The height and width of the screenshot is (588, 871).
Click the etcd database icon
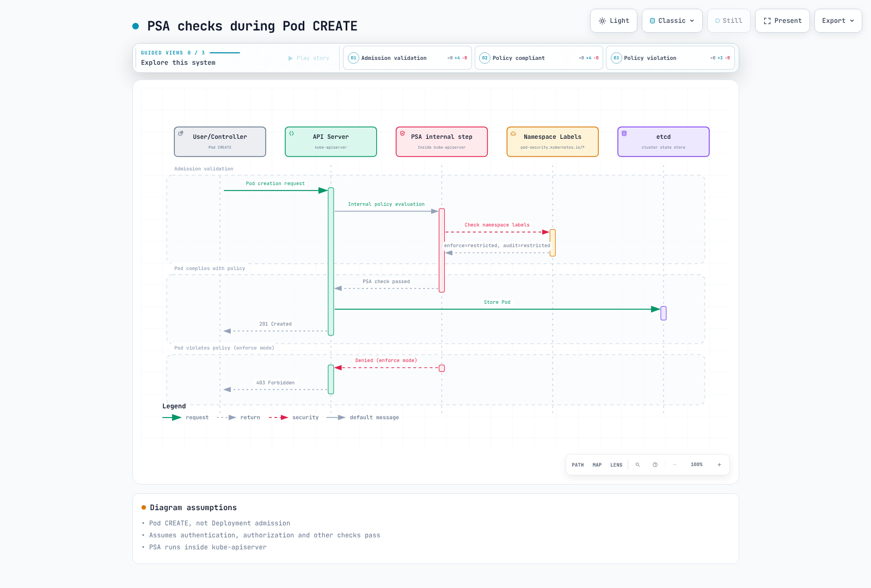click(624, 133)
